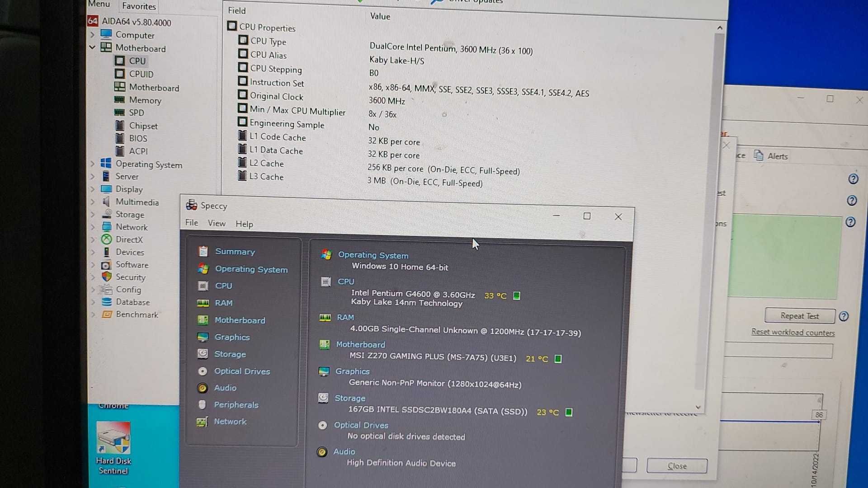Open the Operating System heading in Speccy summary
The width and height of the screenshot is (868, 488).
coord(373,255)
